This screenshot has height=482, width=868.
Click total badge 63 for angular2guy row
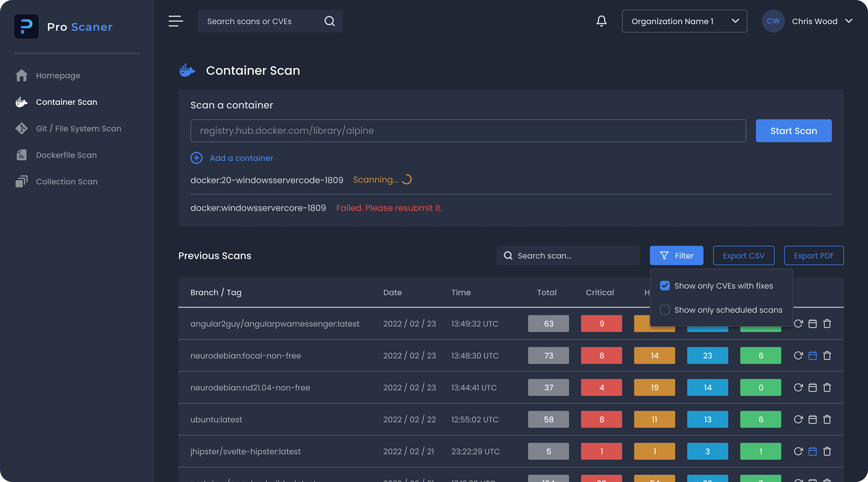549,324
